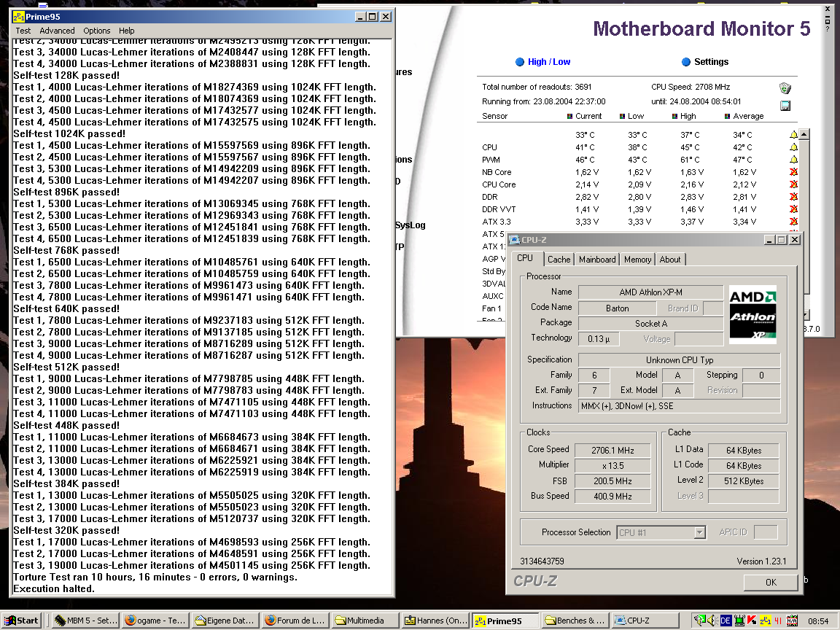
Task: Open the Processor Selection CPU #1 dropdown
Action: (x=701, y=532)
